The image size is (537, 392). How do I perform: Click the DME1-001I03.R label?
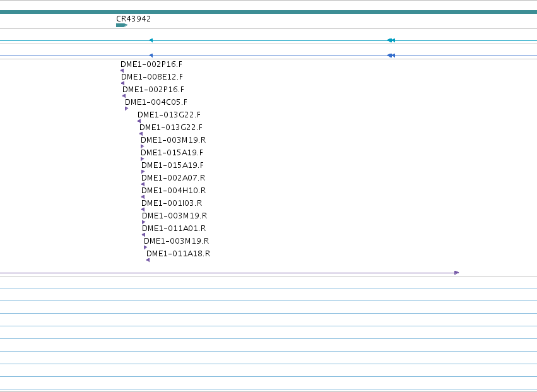[172, 203]
